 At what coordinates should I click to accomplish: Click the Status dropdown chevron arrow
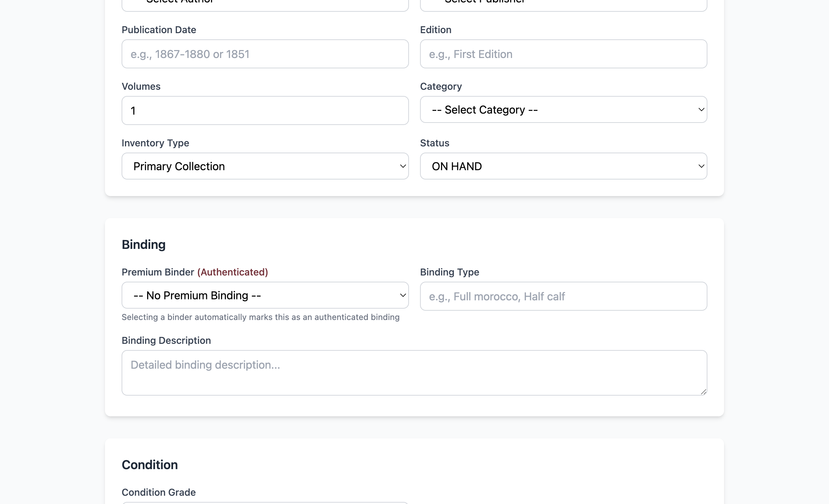(x=701, y=166)
